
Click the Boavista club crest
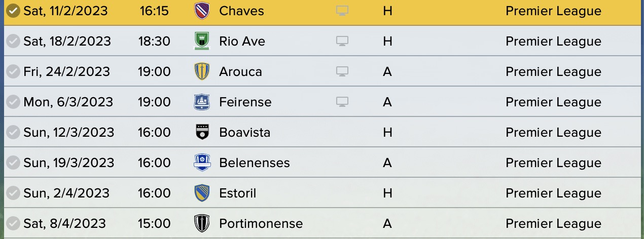click(x=202, y=132)
